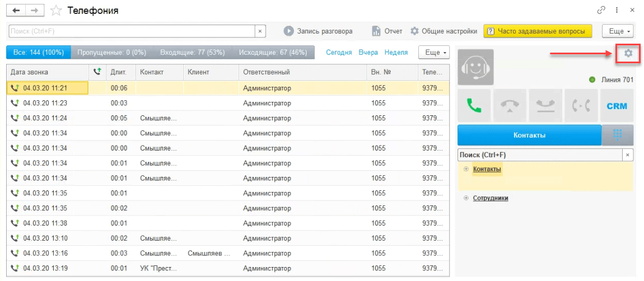The width and height of the screenshot is (644, 281).
Task: Click the green phone call button
Action: (x=474, y=106)
